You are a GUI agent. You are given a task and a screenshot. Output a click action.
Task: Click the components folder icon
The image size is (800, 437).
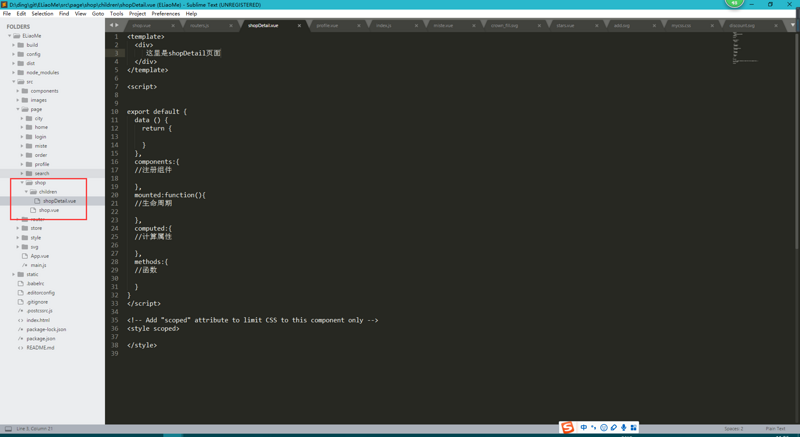(x=25, y=91)
